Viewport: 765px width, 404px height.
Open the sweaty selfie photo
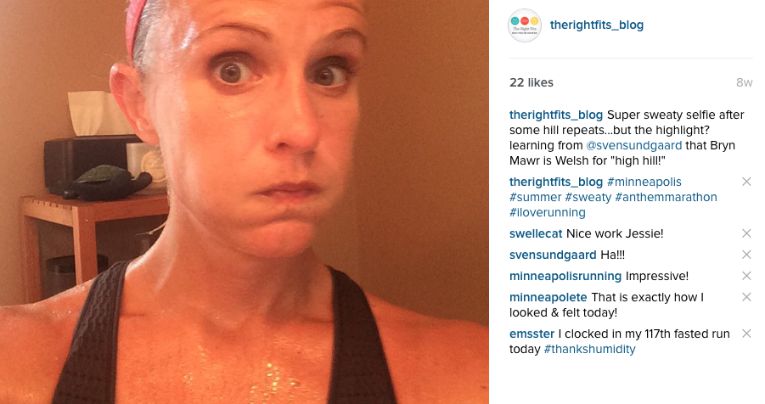(244, 202)
